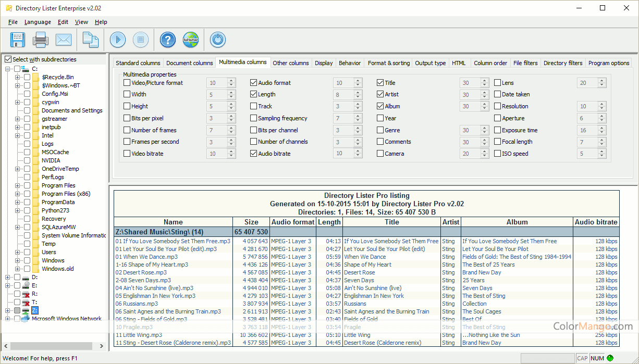
Task: Expand the Users folder node
Action: point(17,252)
